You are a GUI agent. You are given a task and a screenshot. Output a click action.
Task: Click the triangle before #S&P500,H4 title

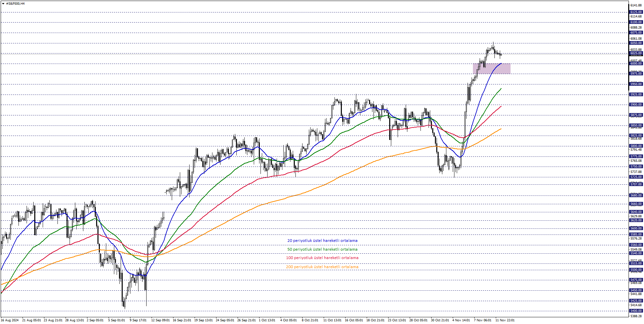coord(3,4)
